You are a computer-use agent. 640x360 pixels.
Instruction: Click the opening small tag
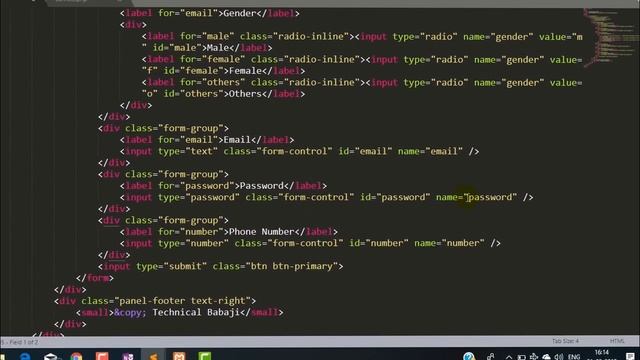95,312
